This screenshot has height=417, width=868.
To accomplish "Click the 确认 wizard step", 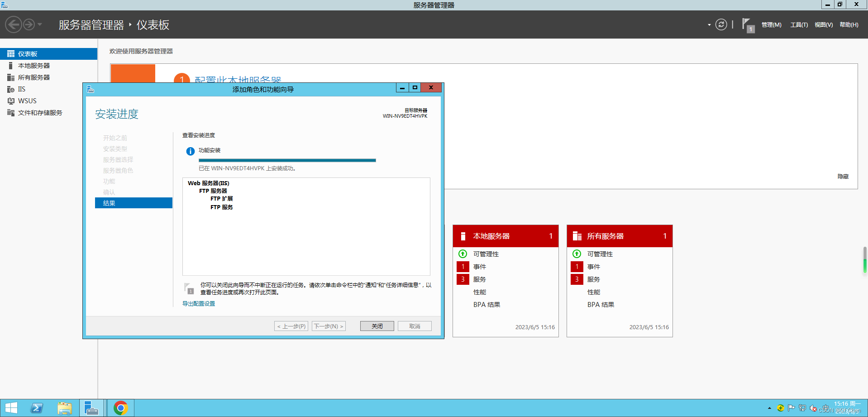I will click(x=109, y=192).
